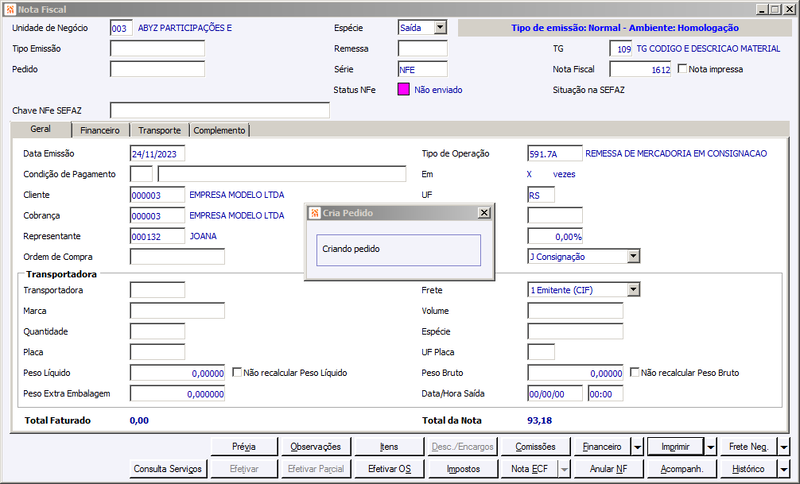Switch to the Geral tab
The image size is (800, 484).
point(40,129)
